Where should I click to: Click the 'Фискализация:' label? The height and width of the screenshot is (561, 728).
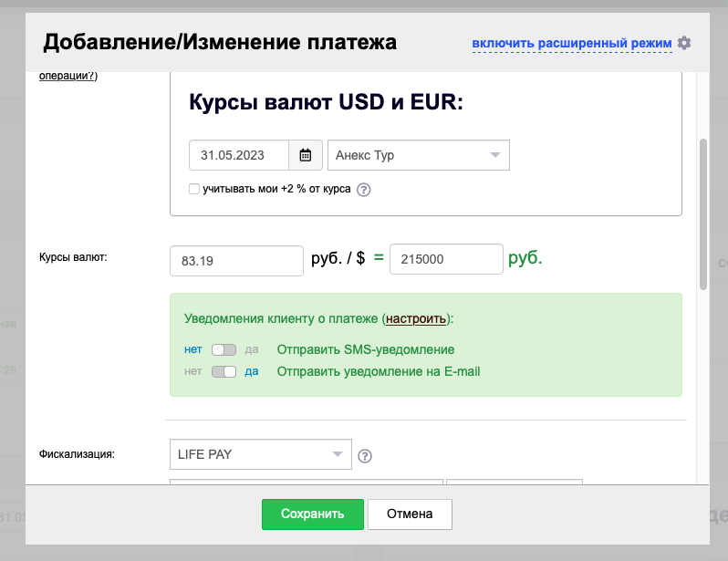coord(77,454)
